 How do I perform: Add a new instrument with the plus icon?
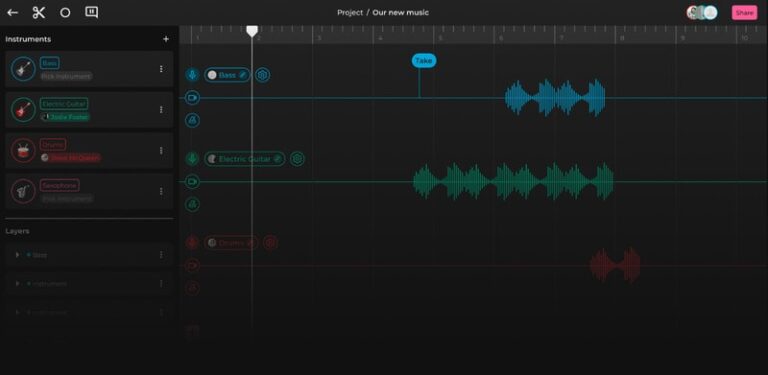point(166,39)
